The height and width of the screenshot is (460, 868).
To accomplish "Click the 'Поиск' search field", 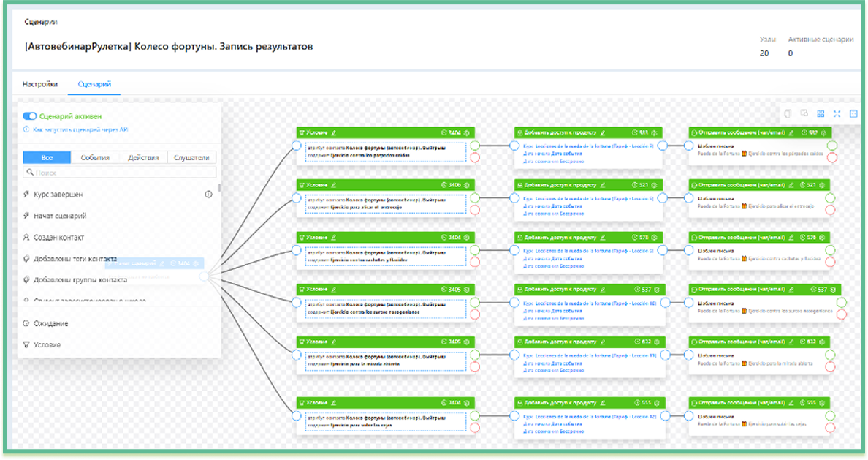I will [x=121, y=173].
